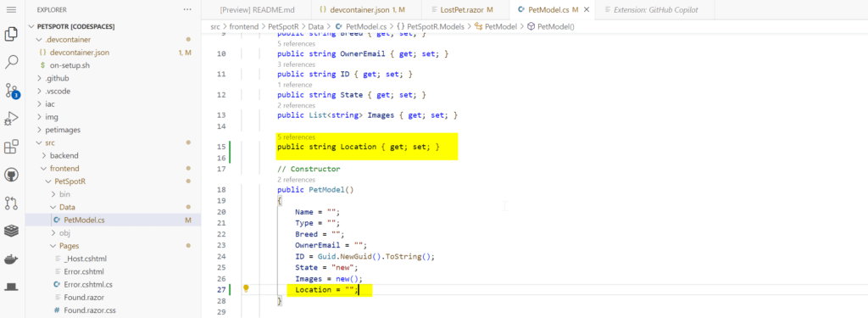The width and height of the screenshot is (868, 318).
Task: Click the 'Guid.NewGuid().ToString()' line
Action: click(365, 256)
